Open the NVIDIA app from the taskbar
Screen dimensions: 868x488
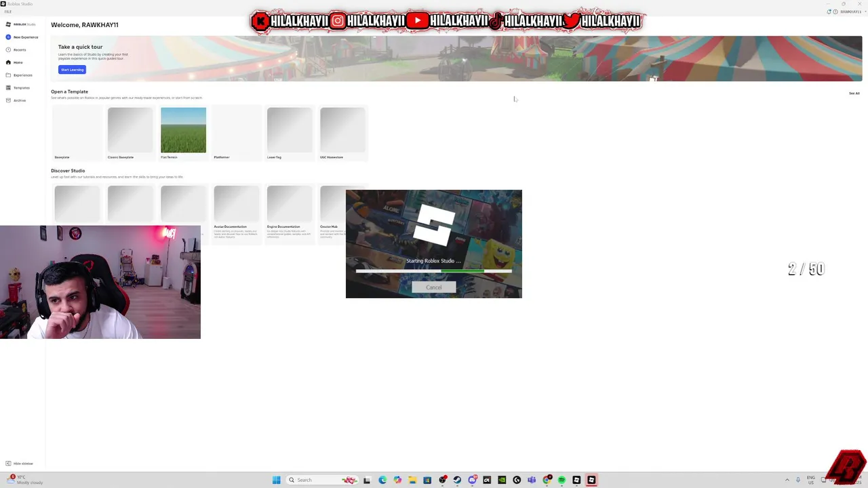502,480
